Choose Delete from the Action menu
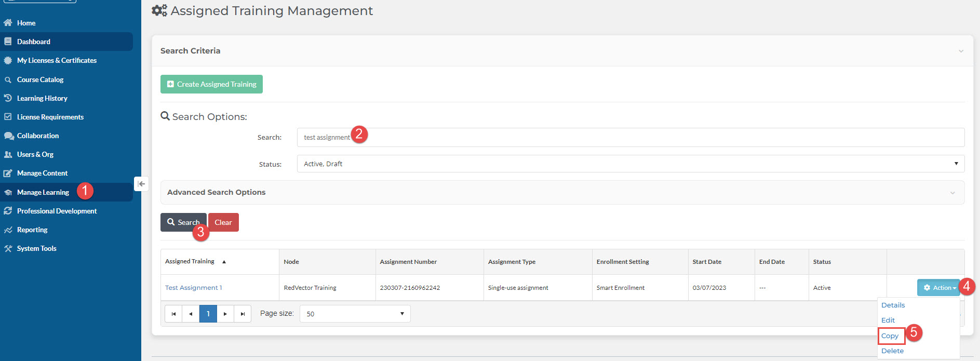 pos(892,351)
